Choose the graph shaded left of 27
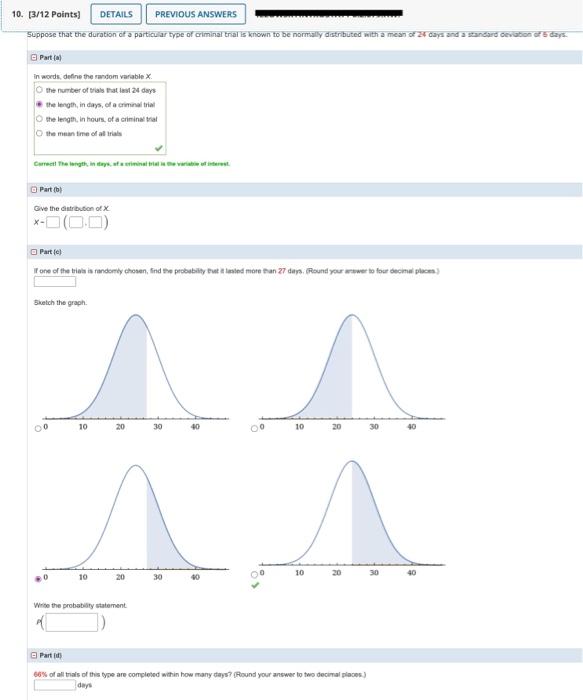The image size is (583, 700). (x=38, y=429)
